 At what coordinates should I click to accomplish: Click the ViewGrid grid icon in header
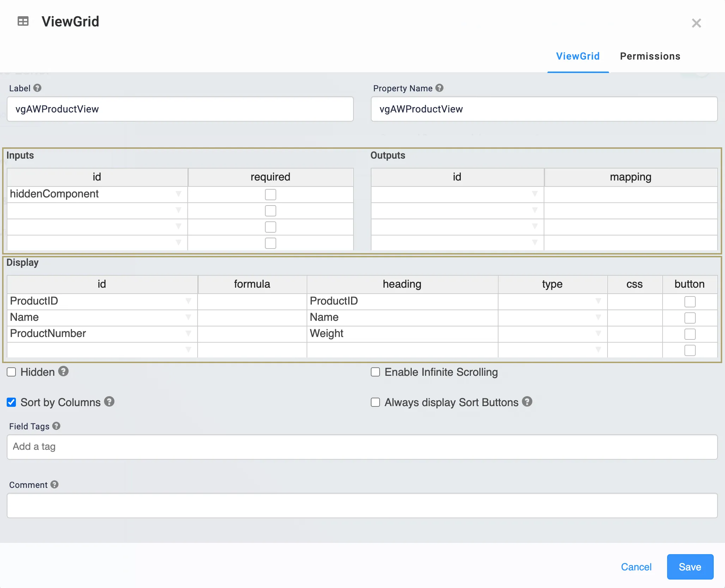pos(23,22)
